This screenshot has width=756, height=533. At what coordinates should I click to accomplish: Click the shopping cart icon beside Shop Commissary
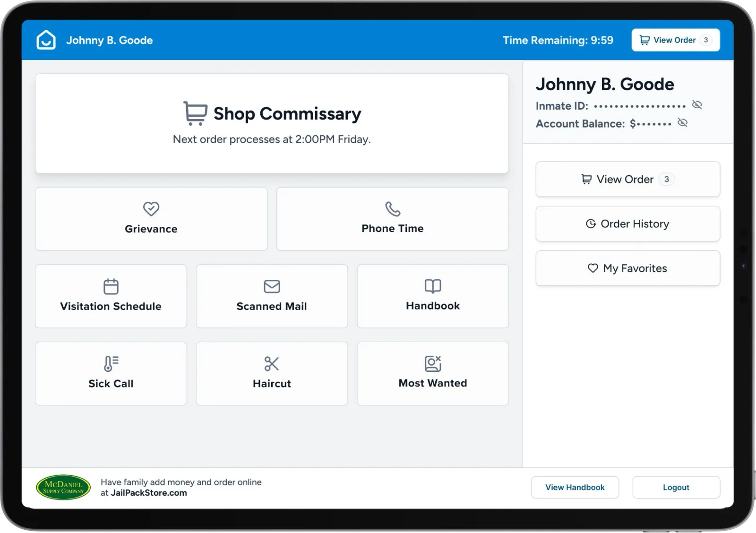195,113
